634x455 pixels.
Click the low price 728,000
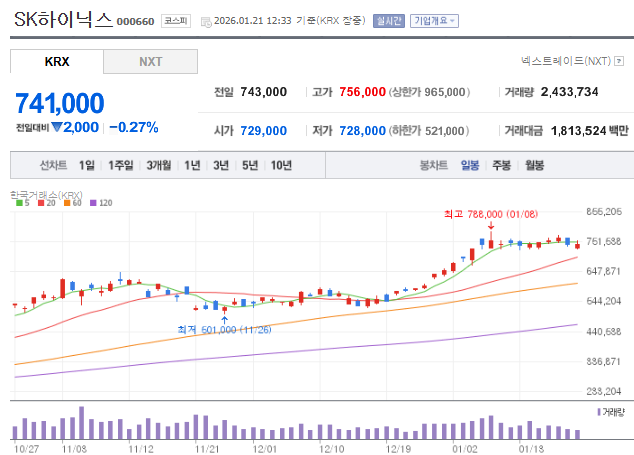tap(362, 131)
